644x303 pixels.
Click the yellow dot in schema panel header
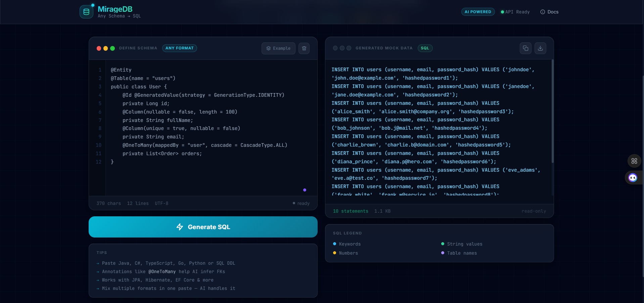click(106, 48)
